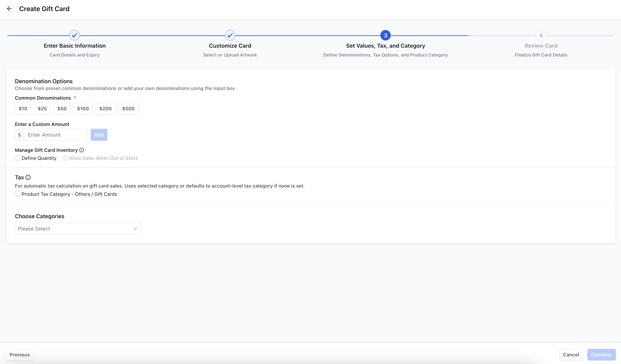The width and height of the screenshot is (621, 364).
Task: Choose the $500 denomination option
Action: coord(128,108)
